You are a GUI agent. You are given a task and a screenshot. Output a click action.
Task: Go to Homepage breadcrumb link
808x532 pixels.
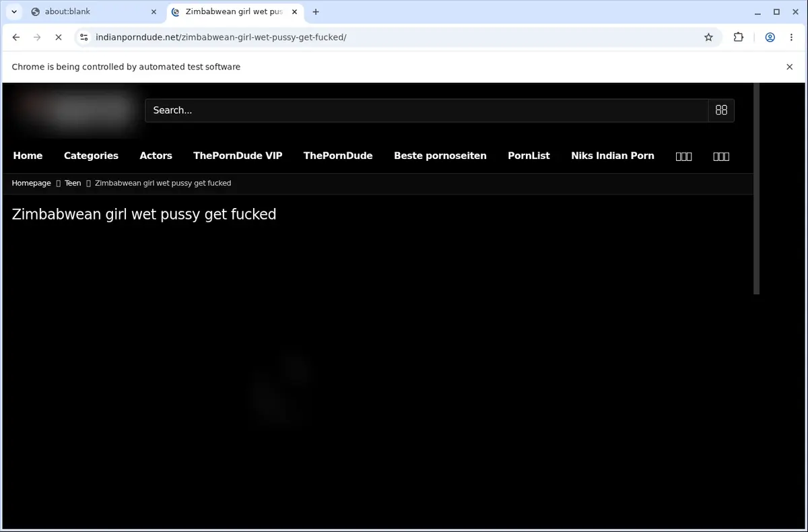pos(32,183)
